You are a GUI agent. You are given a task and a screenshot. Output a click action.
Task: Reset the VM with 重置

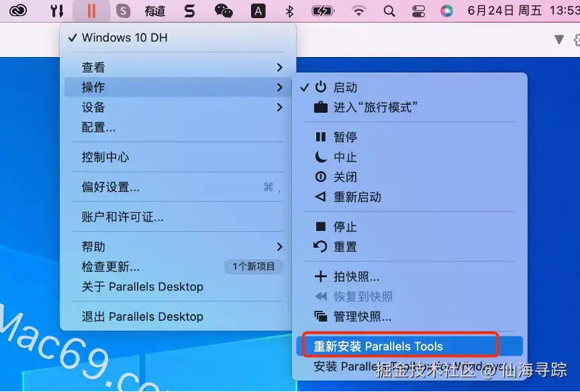pos(409,246)
